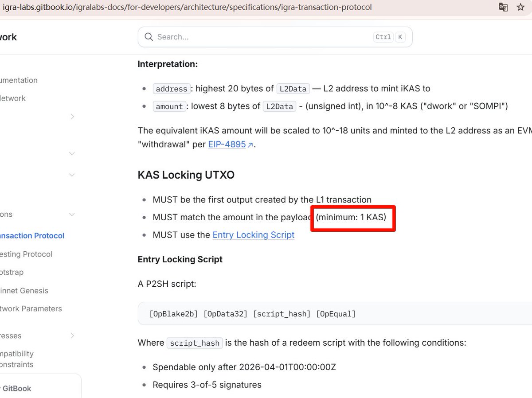Open 'innet Genesis' sidebar page
Viewport: 532px width, 398px height.
click(24, 291)
